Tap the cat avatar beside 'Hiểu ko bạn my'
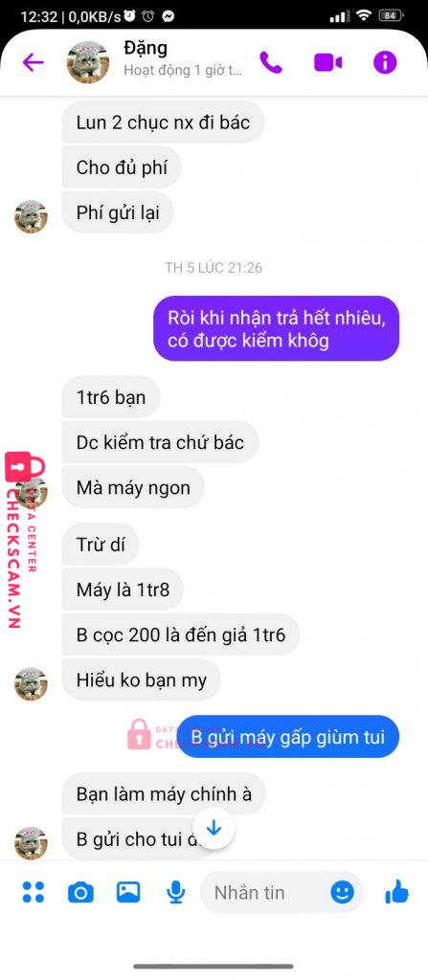The image size is (428, 980). pyautogui.click(x=31, y=683)
